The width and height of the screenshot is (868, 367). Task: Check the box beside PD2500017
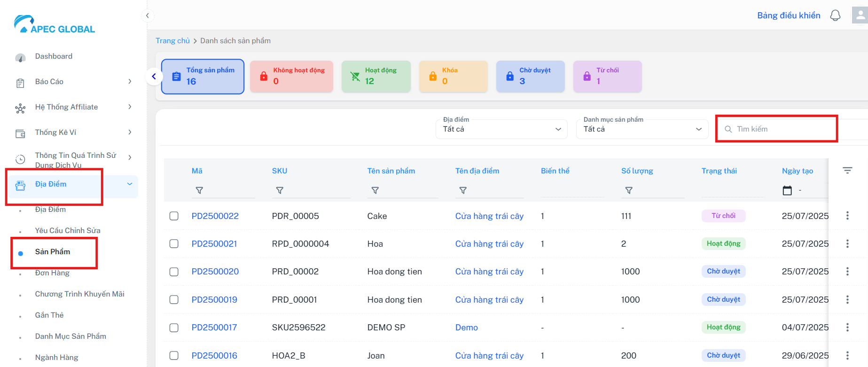[x=174, y=328]
